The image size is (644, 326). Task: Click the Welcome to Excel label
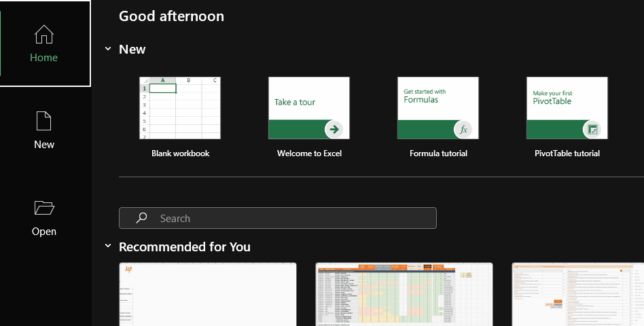(309, 153)
